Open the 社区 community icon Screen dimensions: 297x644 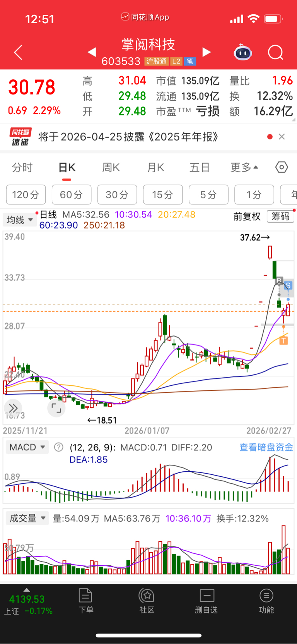(x=147, y=601)
